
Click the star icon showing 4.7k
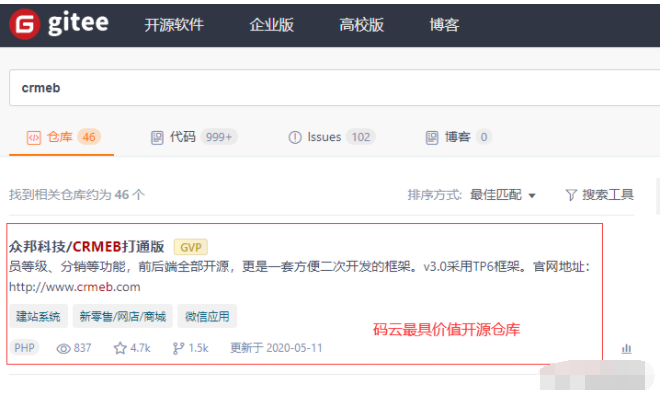pyautogui.click(x=120, y=348)
